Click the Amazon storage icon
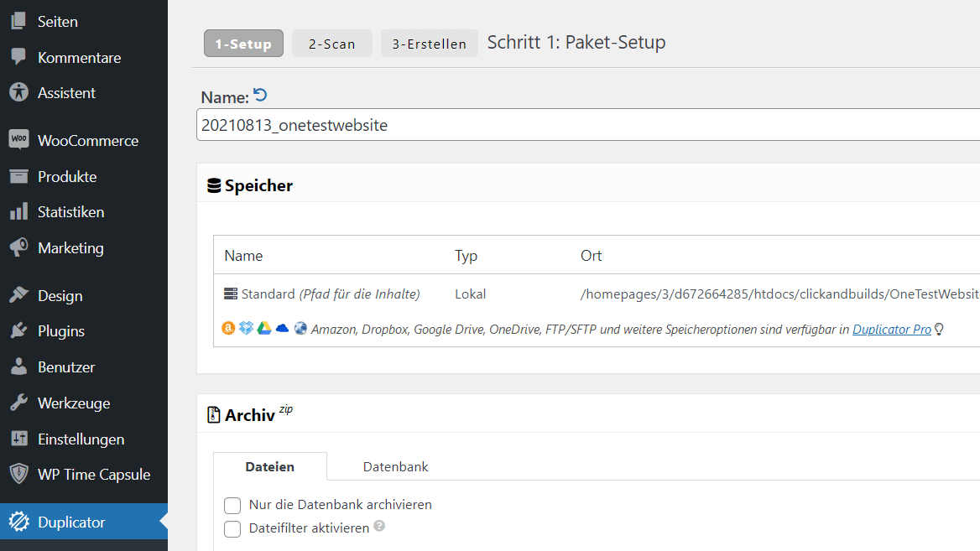This screenshot has height=551, width=980. 228,328
